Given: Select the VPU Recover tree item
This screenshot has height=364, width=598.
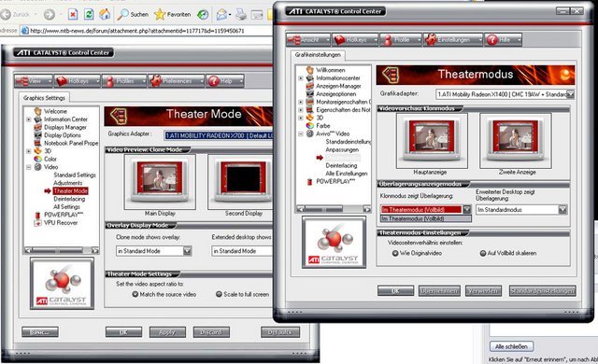Looking at the screenshot, I should coord(56,223).
